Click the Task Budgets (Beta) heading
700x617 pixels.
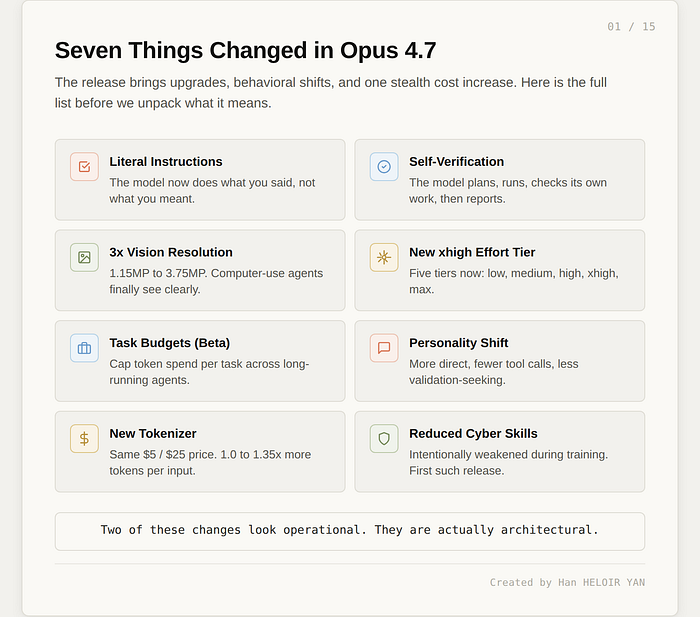pyautogui.click(x=170, y=343)
